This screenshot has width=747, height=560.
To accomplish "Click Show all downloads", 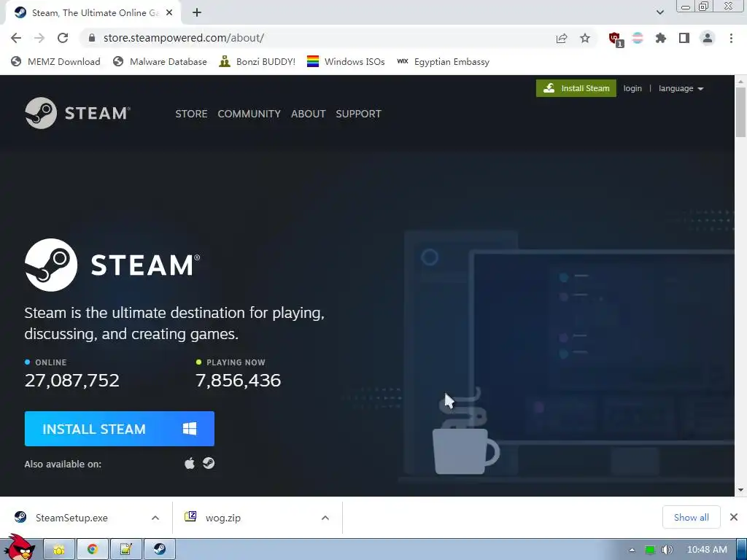I will pos(691,517).
